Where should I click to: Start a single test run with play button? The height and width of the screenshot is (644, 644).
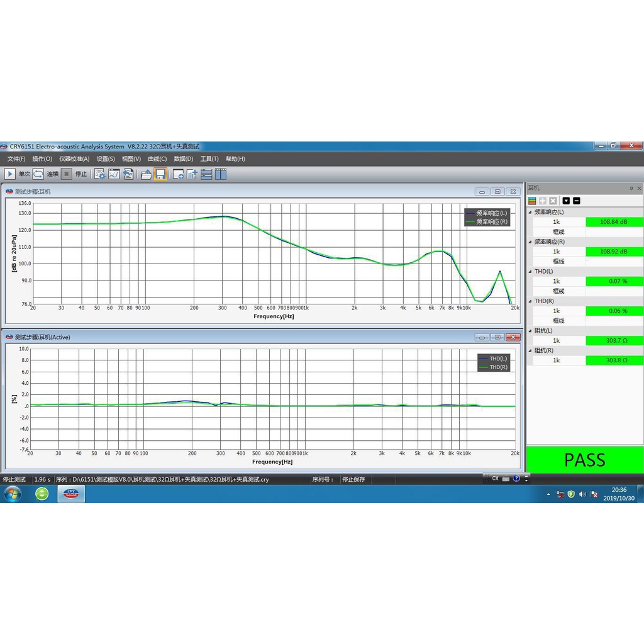click(x=10, y=174)
